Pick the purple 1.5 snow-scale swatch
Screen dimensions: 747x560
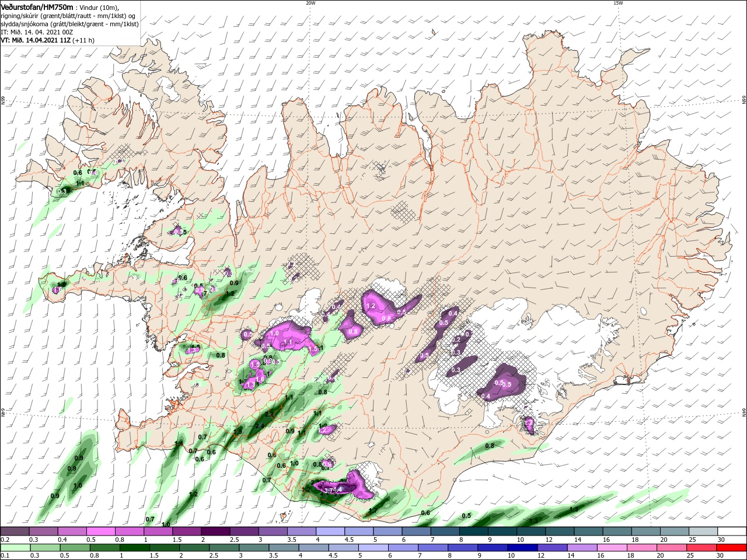(187, 531)
